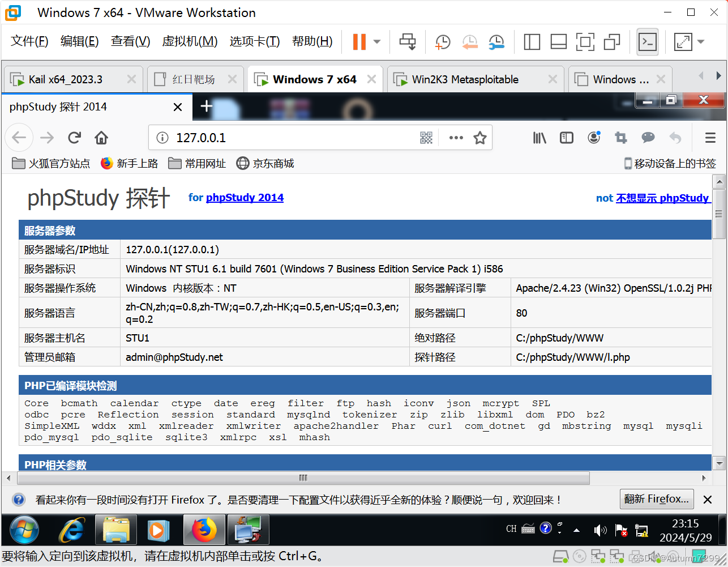The image size is (728, 567).
Task: Generate QR code for this page
Action: pyautogui.click(x=426, y=138)
